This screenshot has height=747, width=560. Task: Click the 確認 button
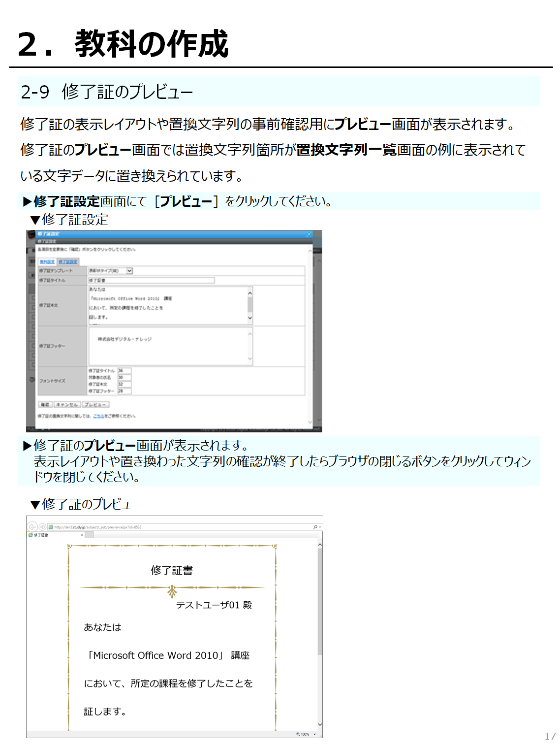tap(45, 404)
